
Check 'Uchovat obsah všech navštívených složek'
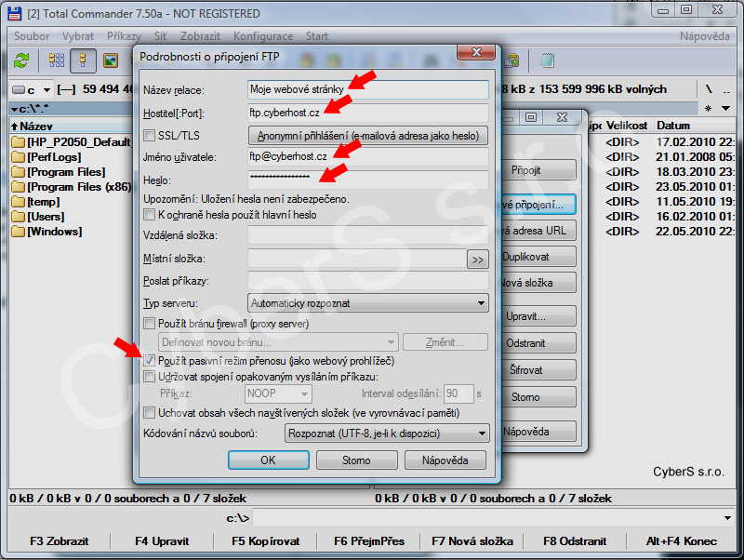[150, 412]
